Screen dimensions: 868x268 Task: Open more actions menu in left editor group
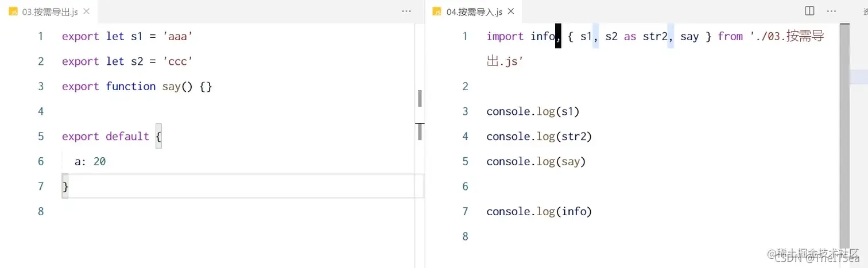pos(406,11)
